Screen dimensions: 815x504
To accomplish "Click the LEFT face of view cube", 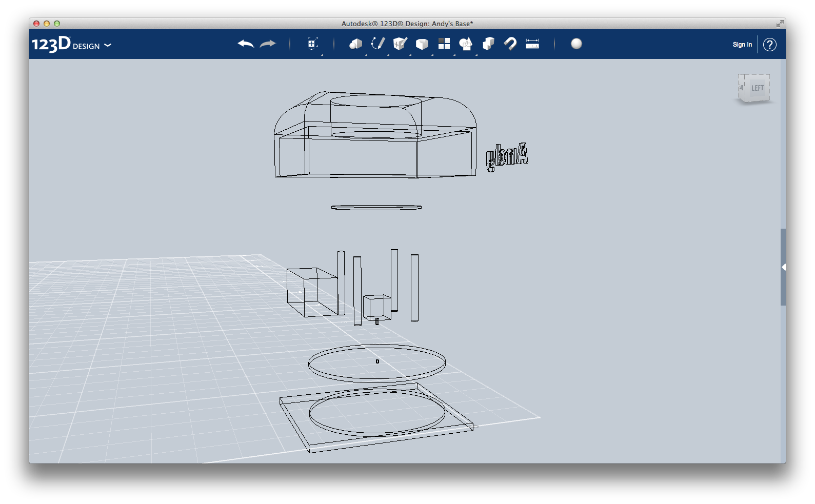I will pos(757,88).
